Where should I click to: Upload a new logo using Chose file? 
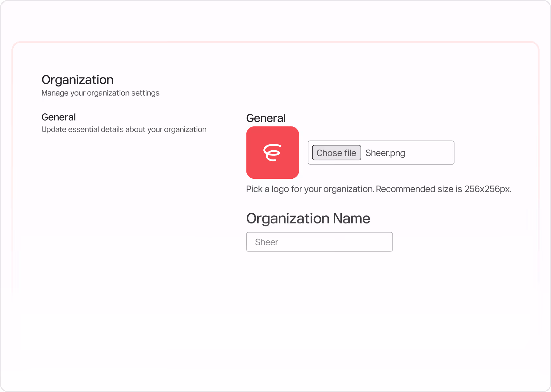(x=336, y=153)
